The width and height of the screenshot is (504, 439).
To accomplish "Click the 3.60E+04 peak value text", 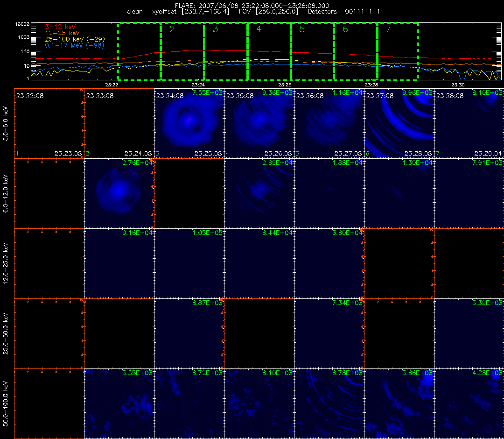I will pos(348,233).
